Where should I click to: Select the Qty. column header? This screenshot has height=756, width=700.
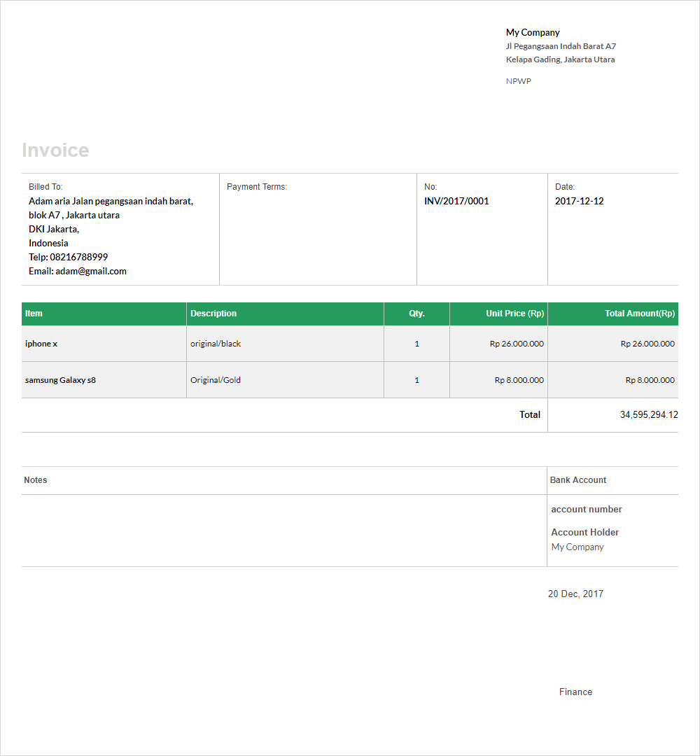(x=416, y=314)
